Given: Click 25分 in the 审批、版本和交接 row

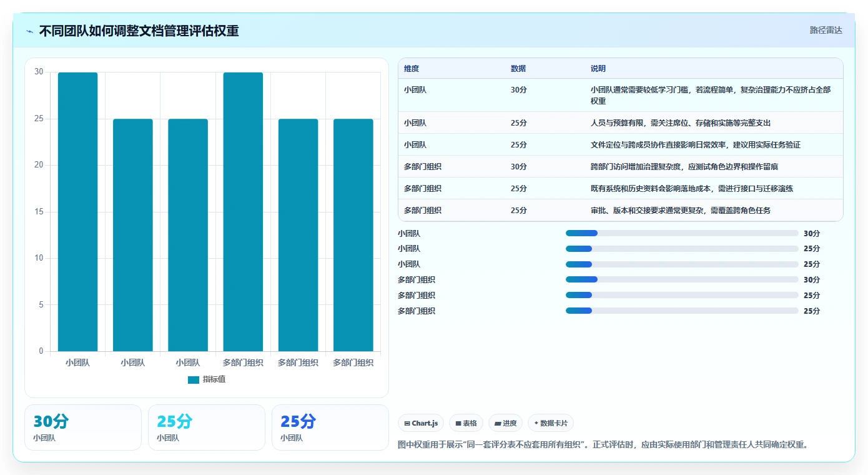Looking at the screenshot, I should (x=519, y=211).
